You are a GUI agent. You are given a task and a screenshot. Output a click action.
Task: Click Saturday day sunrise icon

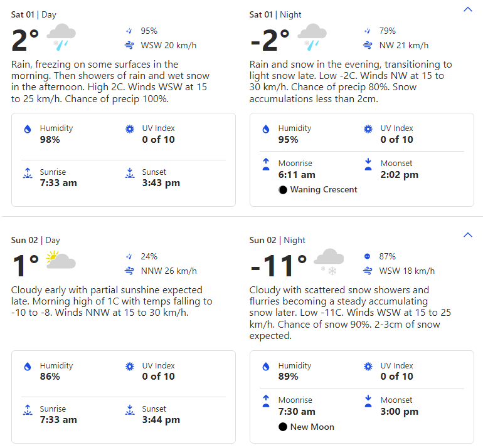tap(27, 173)
